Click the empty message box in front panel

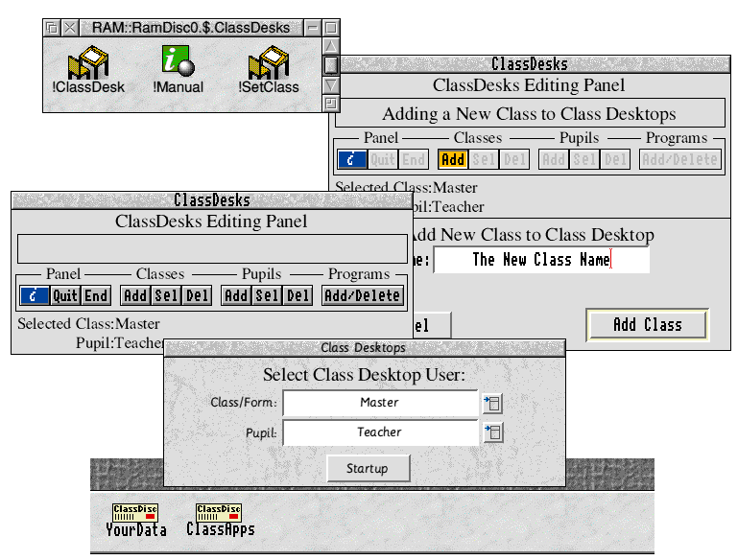[212, 248]
